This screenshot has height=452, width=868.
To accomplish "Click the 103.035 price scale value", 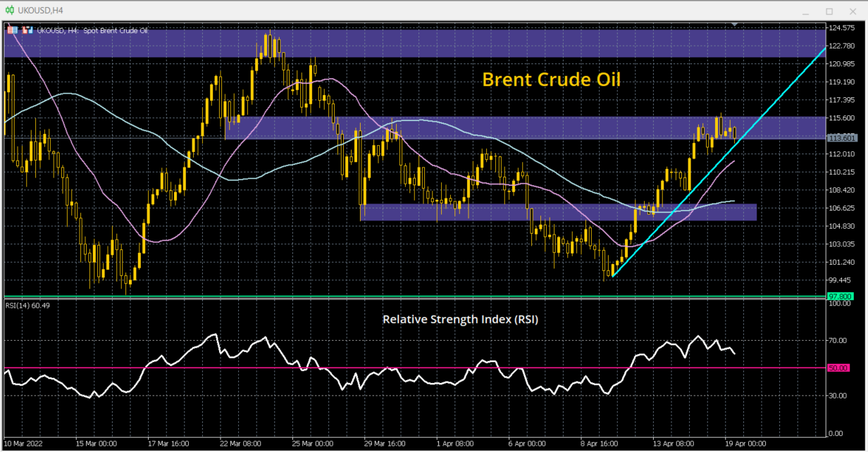I will [x=843, y=244].
